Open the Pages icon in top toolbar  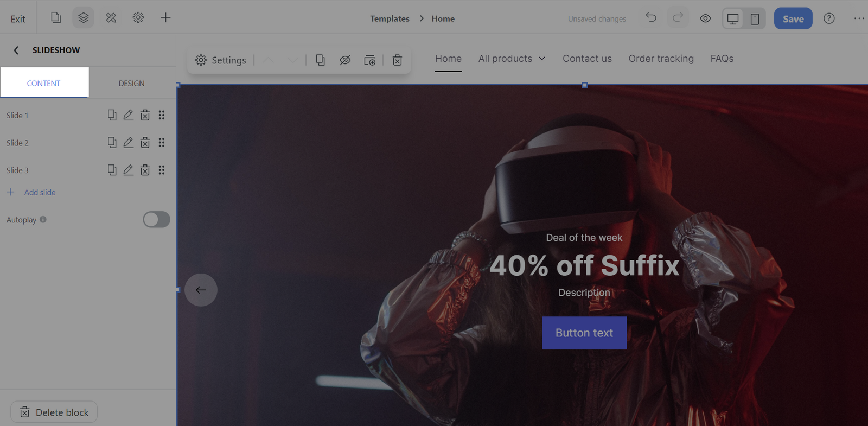coord(56,18)
